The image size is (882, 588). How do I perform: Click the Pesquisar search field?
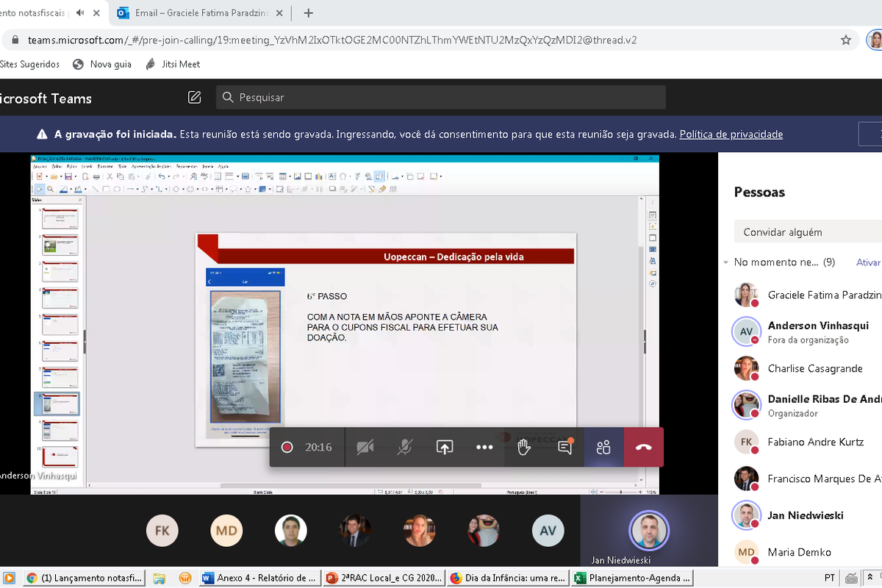441,97
